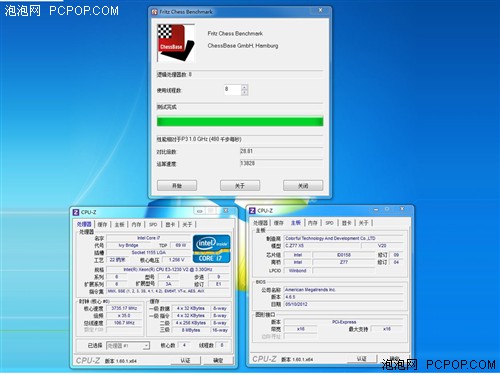Click the processor name field Intel Core i7
Image resolution: width=500 pixels, height=375 pixels.
point(149,238)
